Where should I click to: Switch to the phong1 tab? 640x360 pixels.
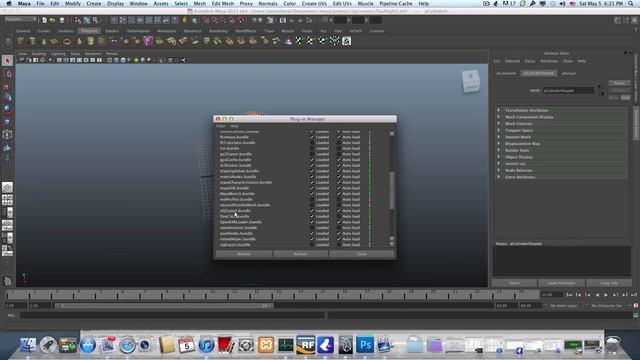coord(569,73)
